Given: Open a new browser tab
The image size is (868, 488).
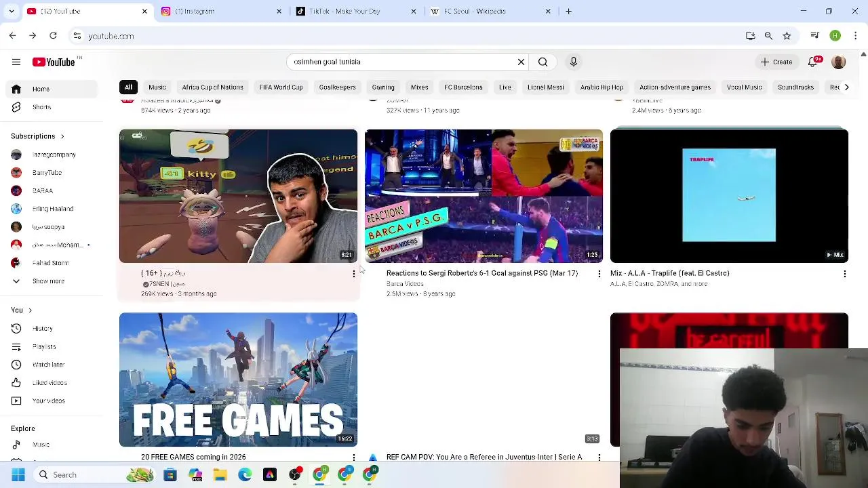Looking at the screenshot, I should (x=569, y=12).
